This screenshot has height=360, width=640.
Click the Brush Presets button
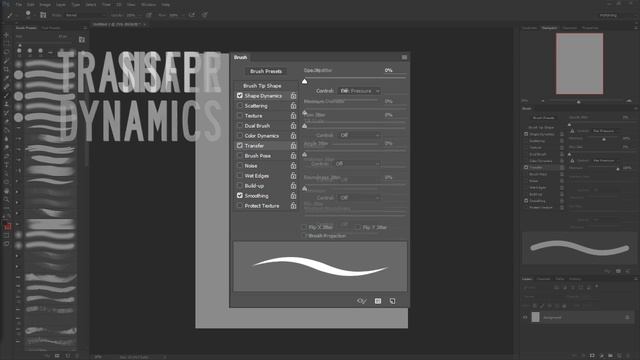coord(266,71)
